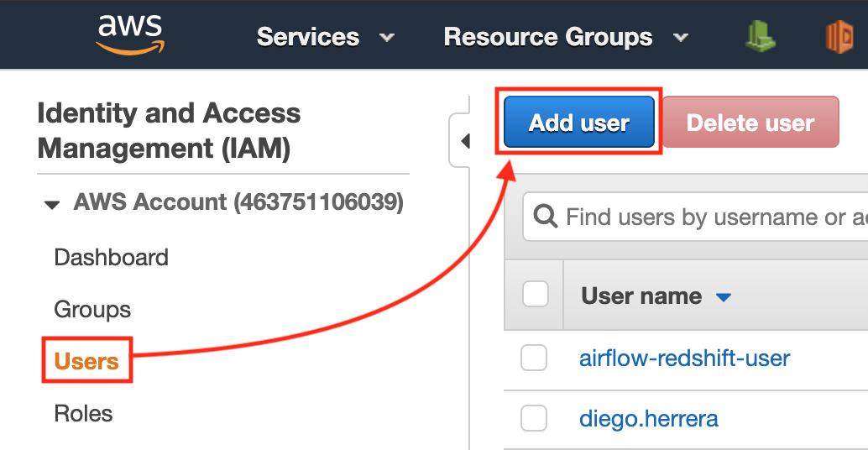Click the AWS logo

130,34
